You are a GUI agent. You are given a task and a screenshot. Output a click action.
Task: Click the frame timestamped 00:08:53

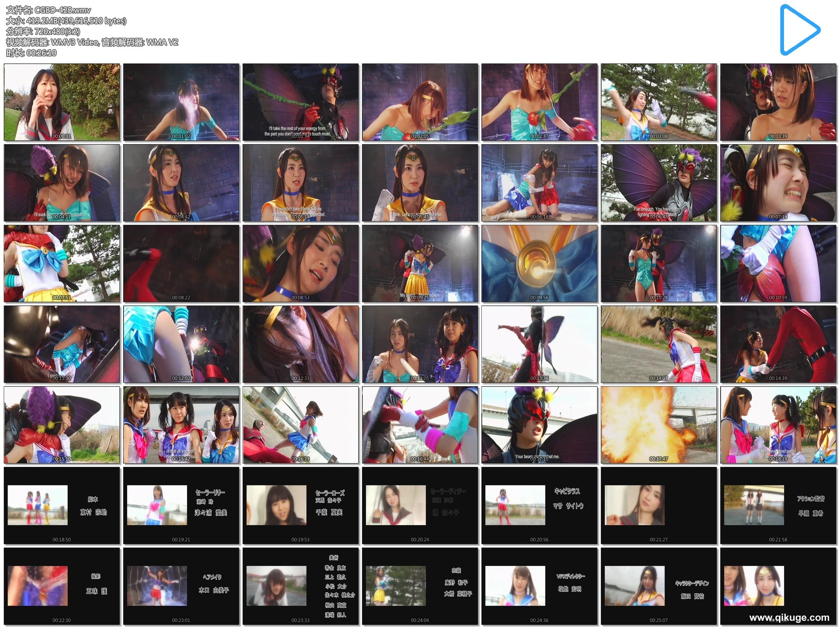tap(301, 263)
